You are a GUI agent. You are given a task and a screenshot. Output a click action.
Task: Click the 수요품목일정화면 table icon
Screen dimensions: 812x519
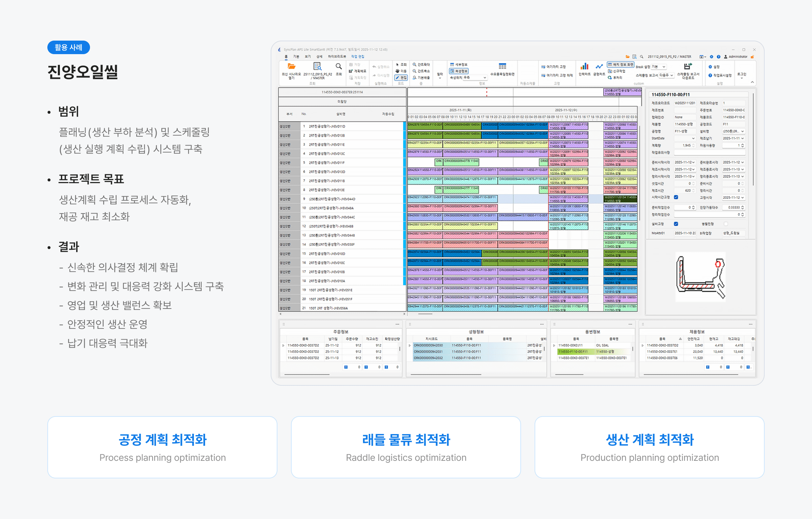click(502, 67)
